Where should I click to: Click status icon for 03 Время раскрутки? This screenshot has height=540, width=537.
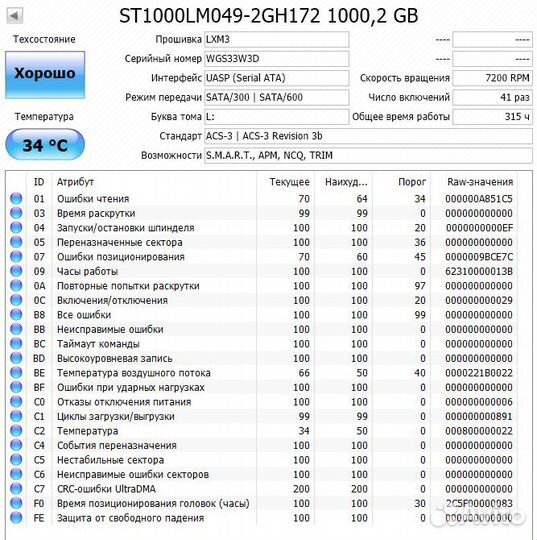pos(16,213)
